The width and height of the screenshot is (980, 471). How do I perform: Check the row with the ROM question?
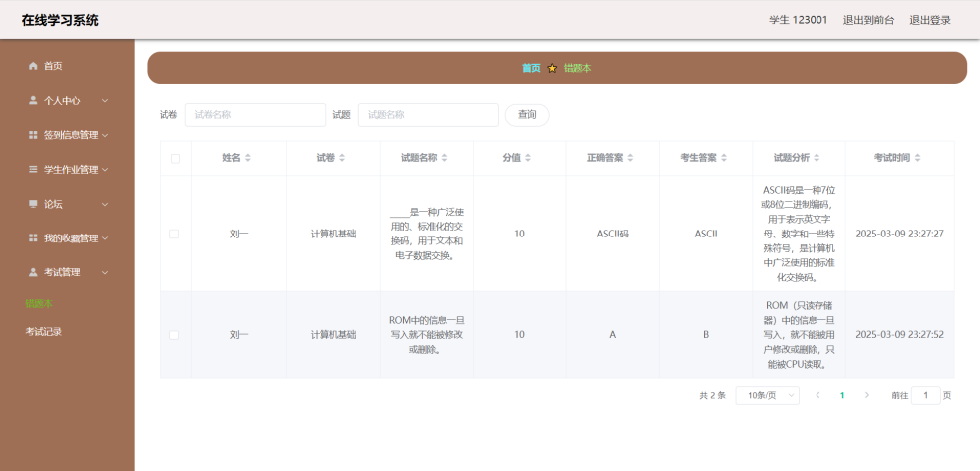pyautogui.click(x=175, y=335)
